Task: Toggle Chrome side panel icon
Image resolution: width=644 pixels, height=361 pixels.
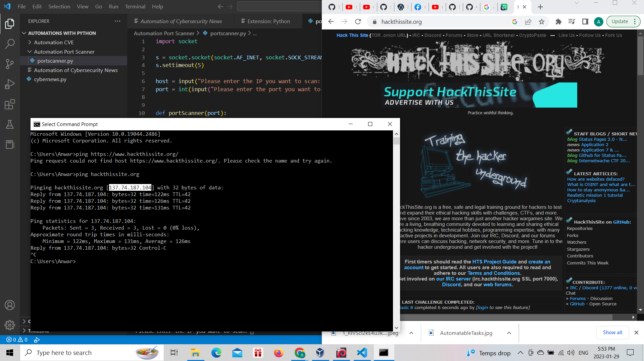Action: [585, 22]
